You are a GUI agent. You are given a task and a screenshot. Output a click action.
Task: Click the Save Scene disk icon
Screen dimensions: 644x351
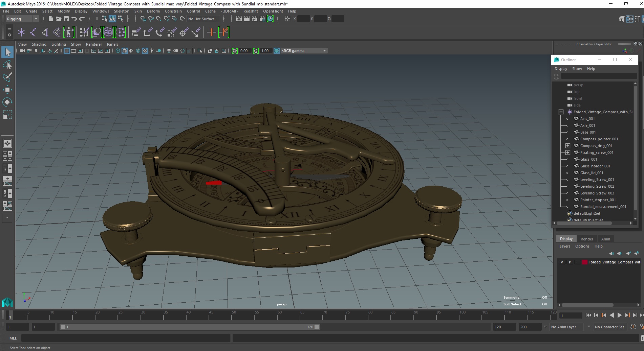point(66,19)
